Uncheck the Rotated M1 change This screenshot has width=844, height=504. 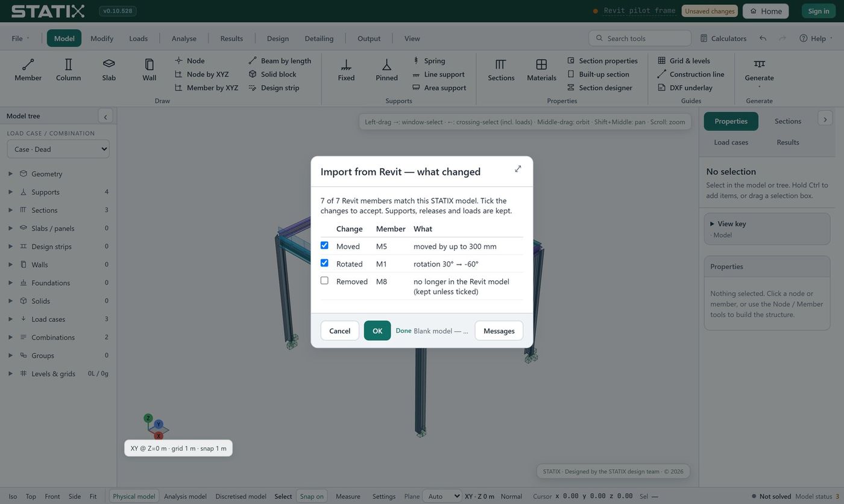click(x=324, y=263)
